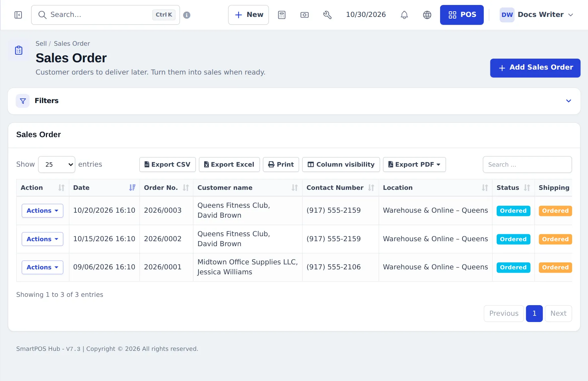Sort by the Action column
The height and width of the screenshot is (381, 588).
point(42,188)
